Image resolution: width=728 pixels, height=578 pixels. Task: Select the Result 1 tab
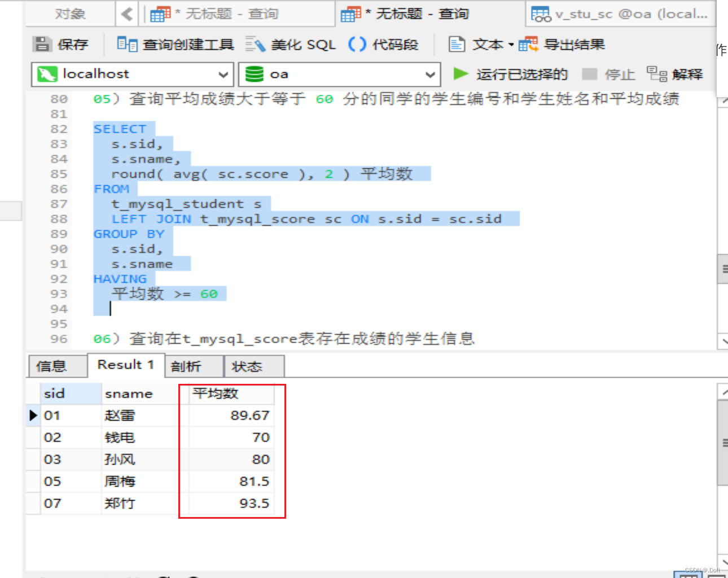point(125,365)
